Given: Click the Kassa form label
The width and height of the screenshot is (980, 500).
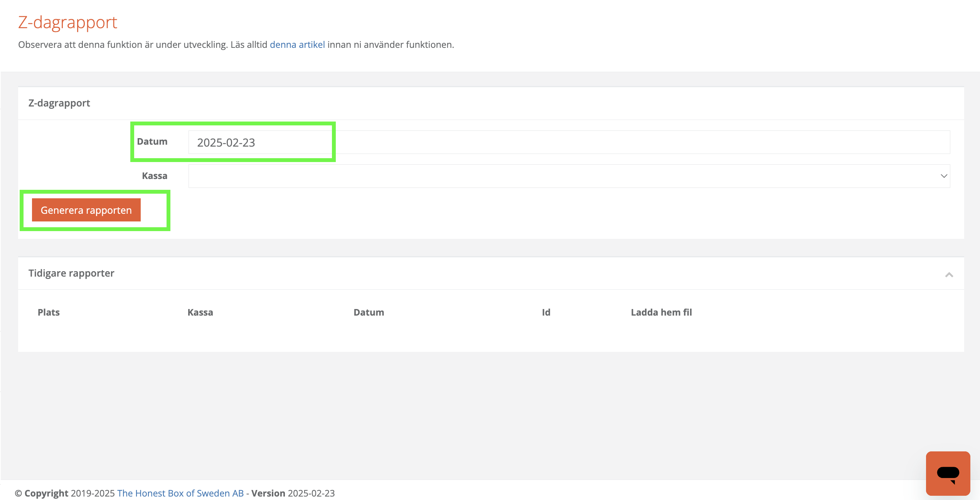Looking at the screenshot, I should 155,176.
